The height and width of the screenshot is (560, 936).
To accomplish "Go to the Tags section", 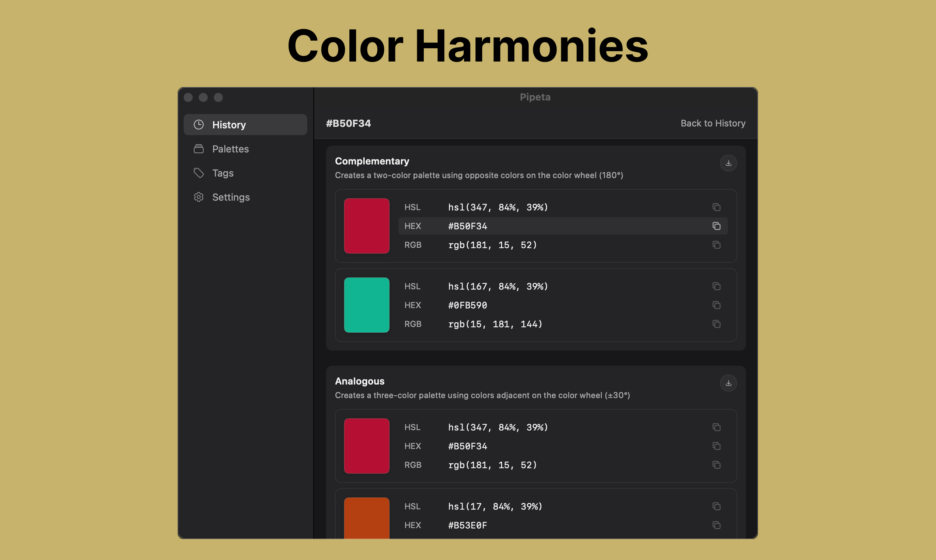I will pyautogui.click(x=223, y=173).
